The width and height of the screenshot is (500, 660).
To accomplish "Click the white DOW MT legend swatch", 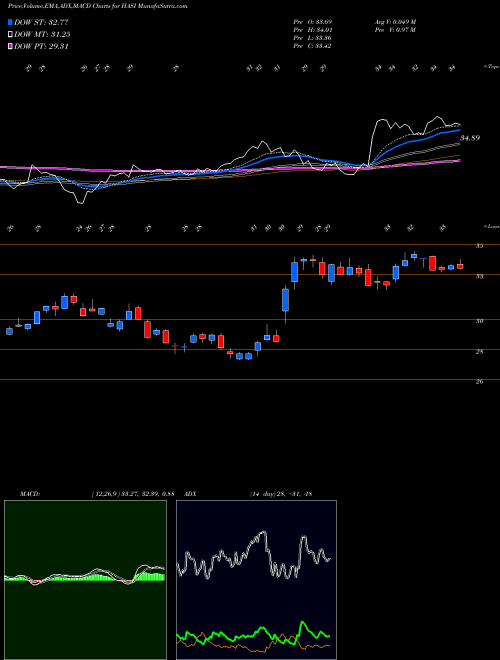I will [x=10, y=35].
